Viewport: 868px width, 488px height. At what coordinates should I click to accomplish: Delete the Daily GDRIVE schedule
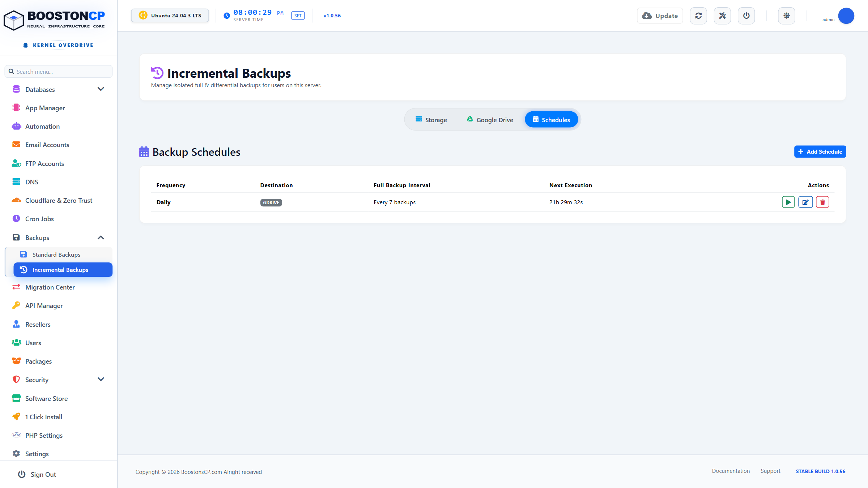click(822, 202)
